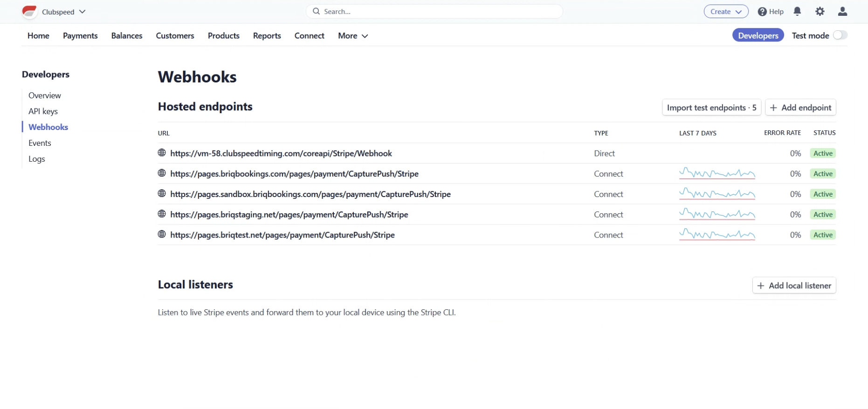
Task: Click globe icon beside pages.briqtest.net endpoint
Action: pos(162,234)
